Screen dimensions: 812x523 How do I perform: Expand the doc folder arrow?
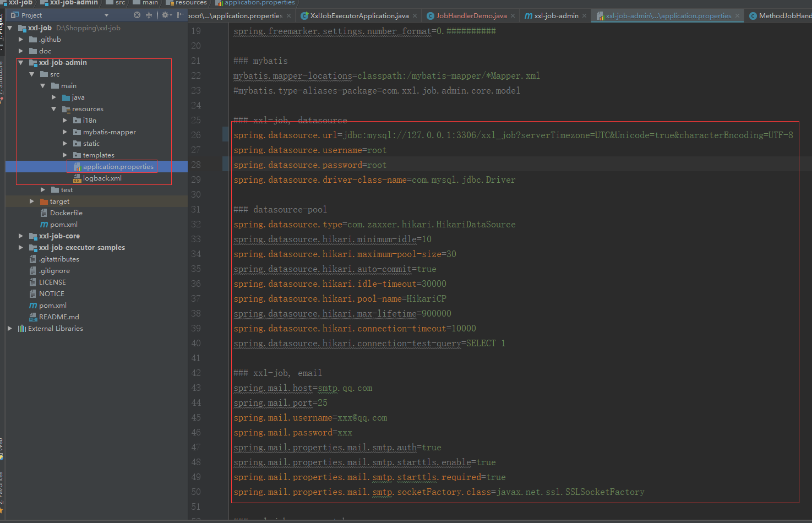pos(20,51)
